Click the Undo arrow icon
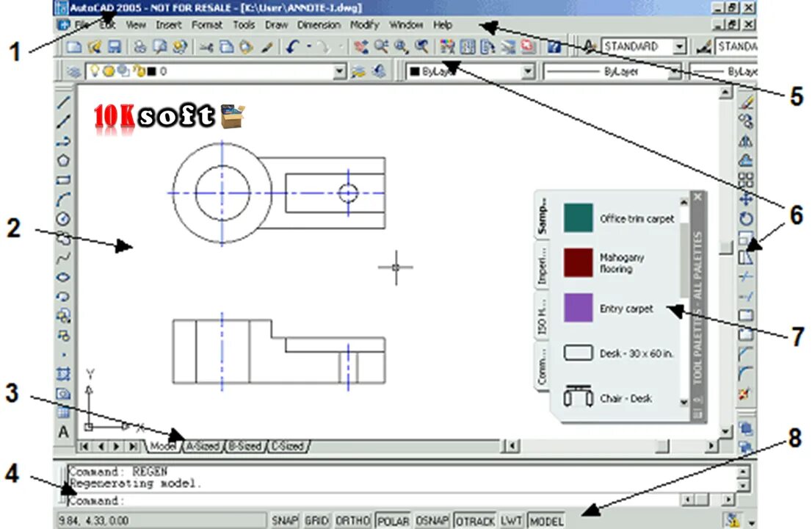The width and height of the screenshot is (812, 529). pyautogui.click(x=293, y=47)
